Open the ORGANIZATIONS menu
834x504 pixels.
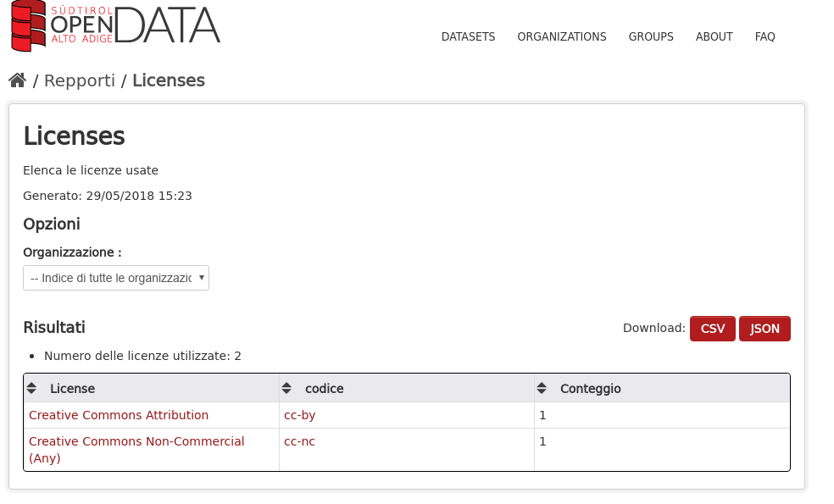click(x=562, y=36)
